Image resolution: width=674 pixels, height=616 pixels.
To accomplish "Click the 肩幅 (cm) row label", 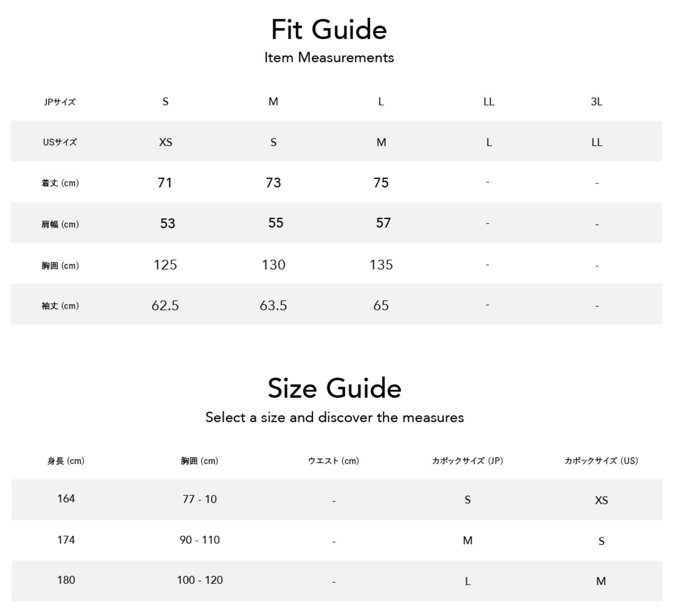I will pyautogui.click(x=60, y=225).
